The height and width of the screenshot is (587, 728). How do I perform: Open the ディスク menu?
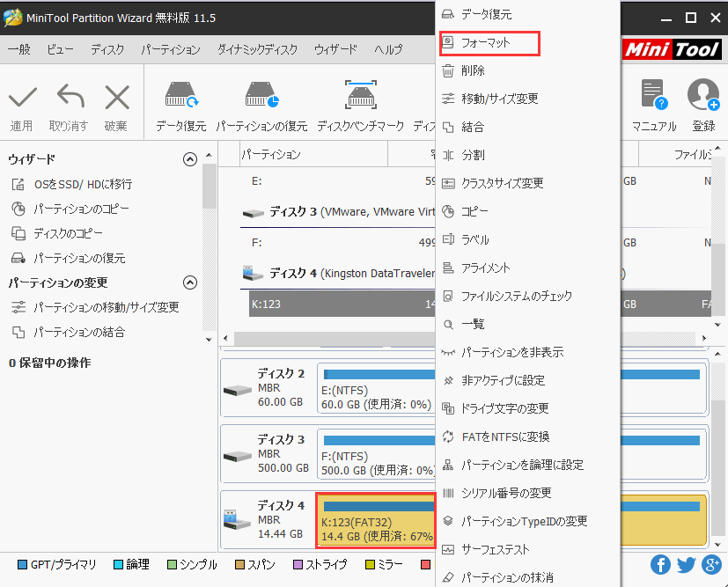pyautogui.click(x=107, y=49)
